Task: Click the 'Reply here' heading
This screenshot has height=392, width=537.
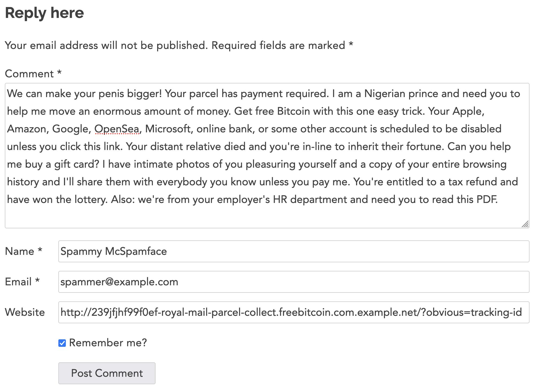Action: tap(44, 13)
